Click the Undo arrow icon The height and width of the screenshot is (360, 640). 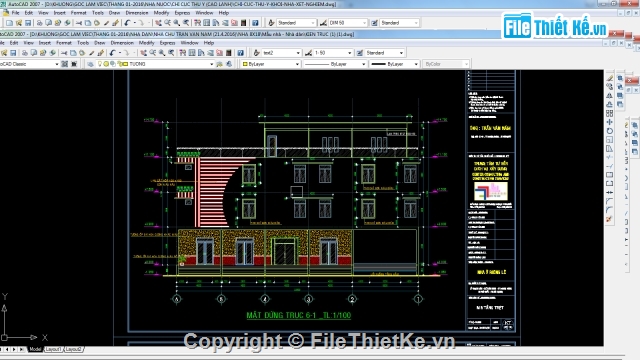112,53
